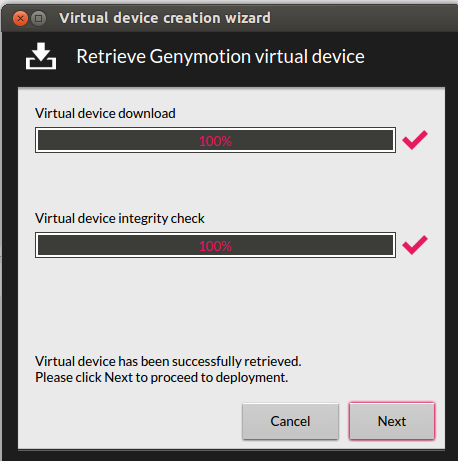Click the download tray icon in header
This screenshot has height=461, width=458.
(41, 56)
